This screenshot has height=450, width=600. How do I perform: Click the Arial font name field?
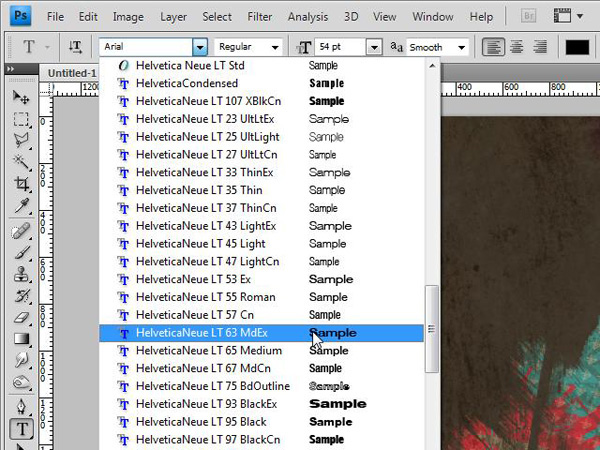tap(146, 47)
